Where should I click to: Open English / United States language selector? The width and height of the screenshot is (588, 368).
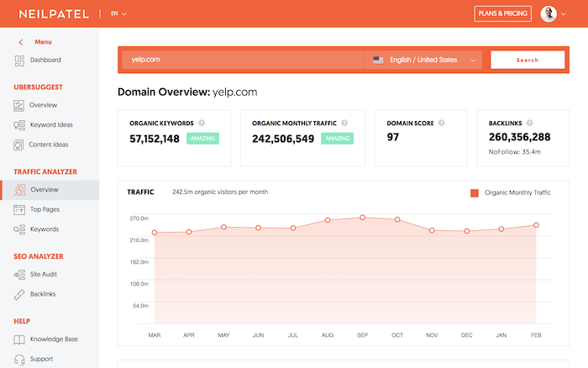(x=424, y=60)
